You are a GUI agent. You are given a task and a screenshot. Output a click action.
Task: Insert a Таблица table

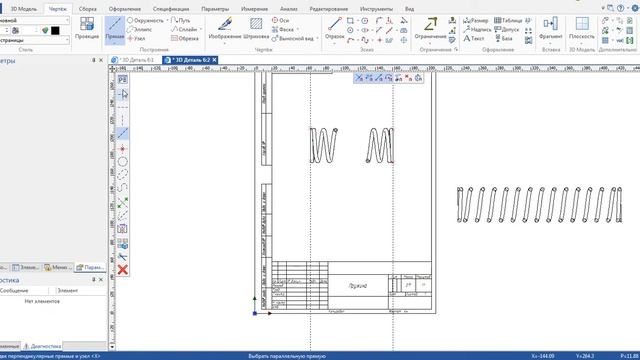pos(508,20)
